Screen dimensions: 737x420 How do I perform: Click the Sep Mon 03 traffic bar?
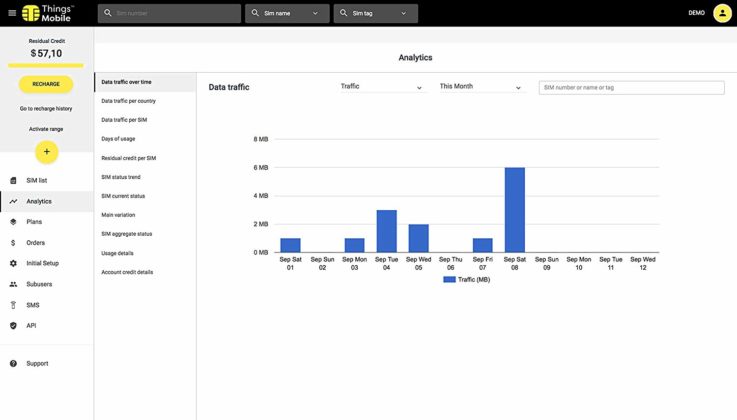[x=354, y=245]
